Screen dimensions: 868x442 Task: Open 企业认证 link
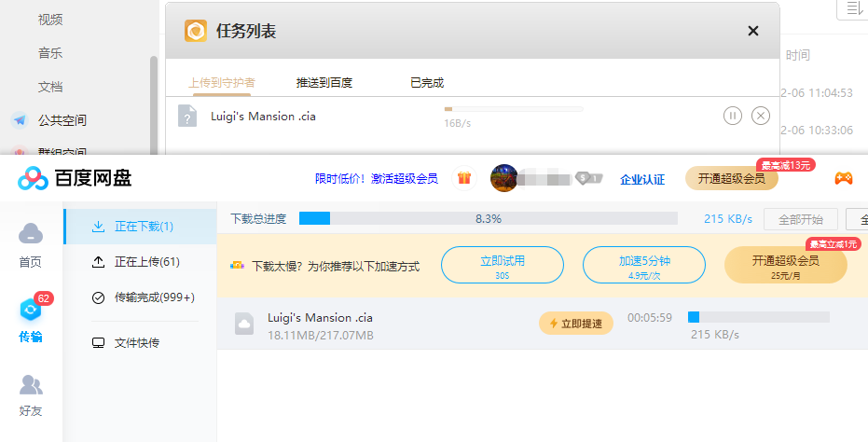tap(642, 179)
